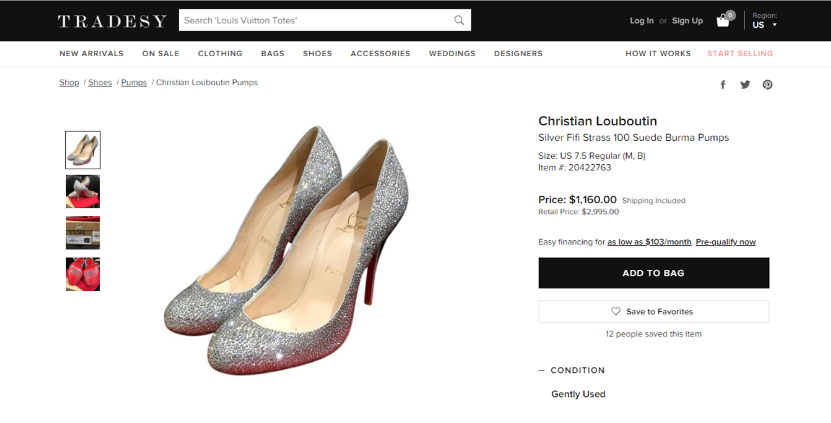The width and height of the screenshot is (831, 423).
Task: Select the red soles thumbnail
Action: [x=83, y=274]
